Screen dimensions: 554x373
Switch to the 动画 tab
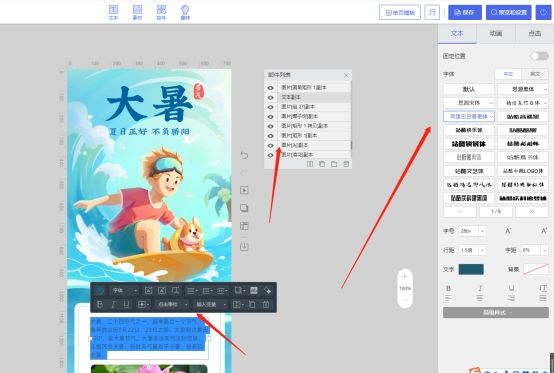pos(496,33)
